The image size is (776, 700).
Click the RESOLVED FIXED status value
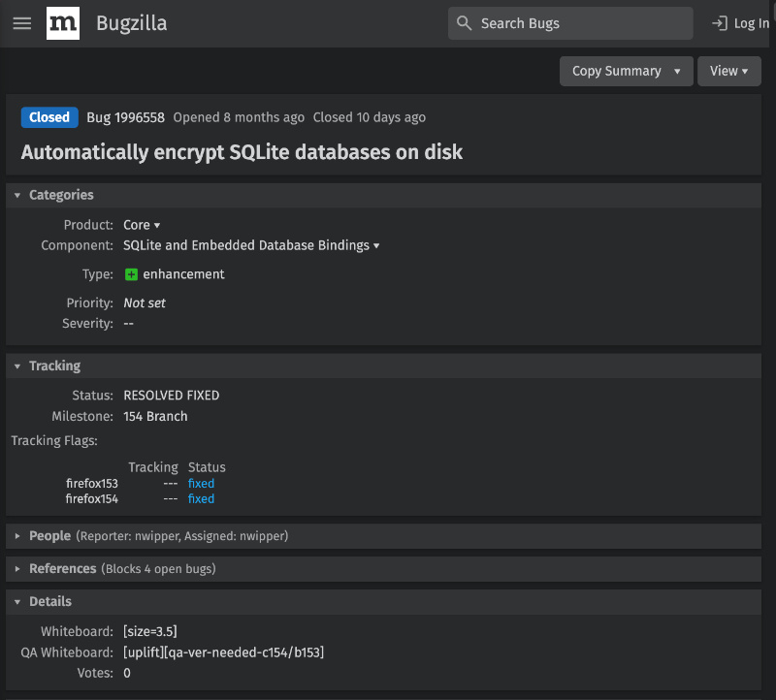pyautogui.click(x=172, y=396)
